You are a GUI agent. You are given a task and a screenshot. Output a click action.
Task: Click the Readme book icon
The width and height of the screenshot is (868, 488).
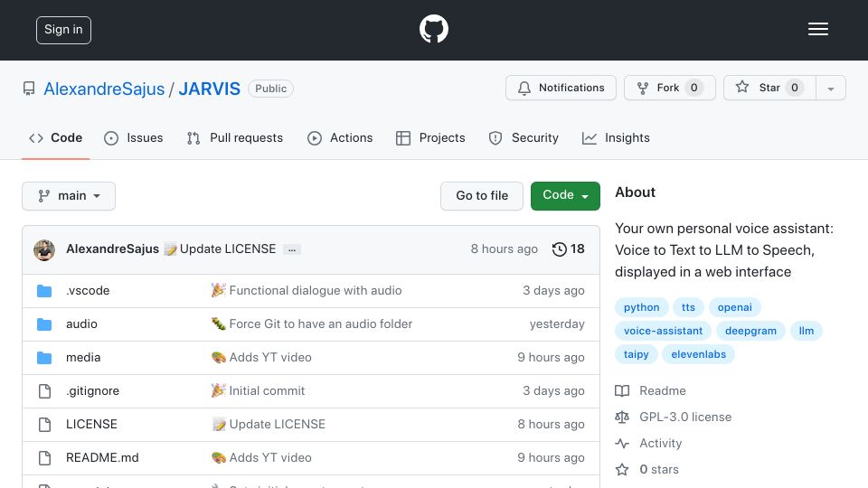pyautogui.click(x=622, y=391)
